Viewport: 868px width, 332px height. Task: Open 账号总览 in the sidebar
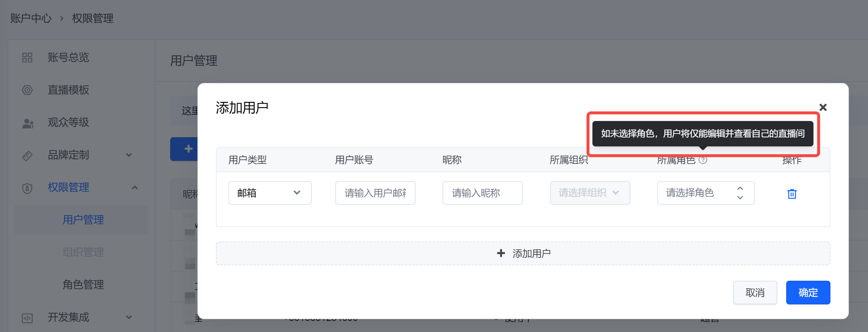69,58
